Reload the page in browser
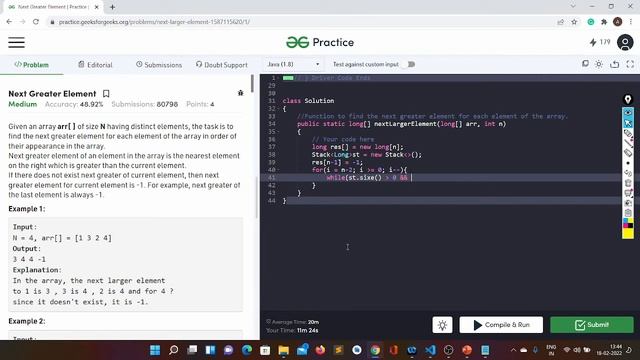Viewport: 640px width, 360px height. tap(36, 22)
